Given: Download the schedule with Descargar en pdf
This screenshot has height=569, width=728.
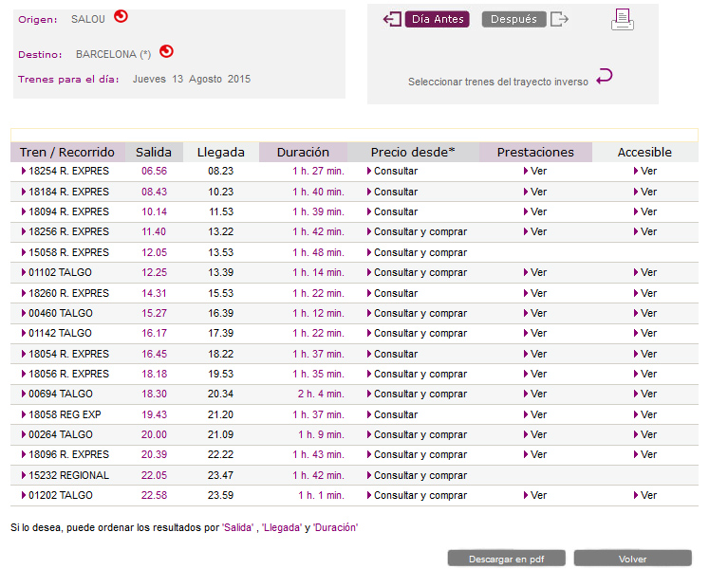Looking at the screenshot, I should 507,559.
